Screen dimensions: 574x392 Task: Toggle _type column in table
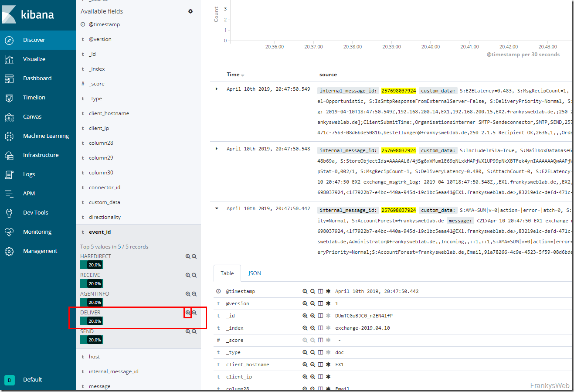pyautogui.click(x=320, y=352)
